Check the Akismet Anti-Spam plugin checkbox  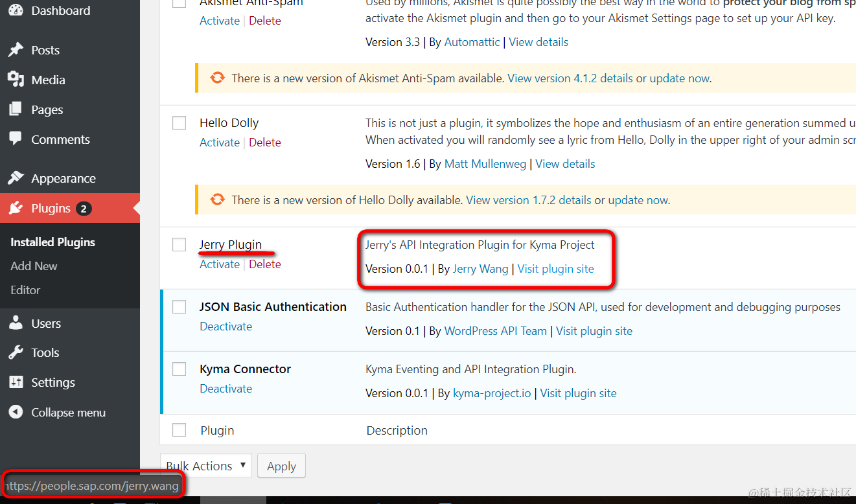(x=179, y=3)
